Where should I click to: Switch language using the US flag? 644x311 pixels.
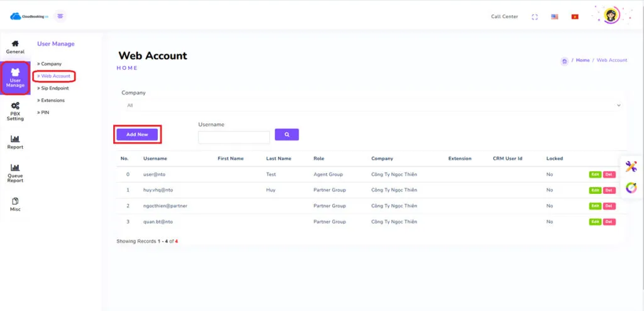555,17
